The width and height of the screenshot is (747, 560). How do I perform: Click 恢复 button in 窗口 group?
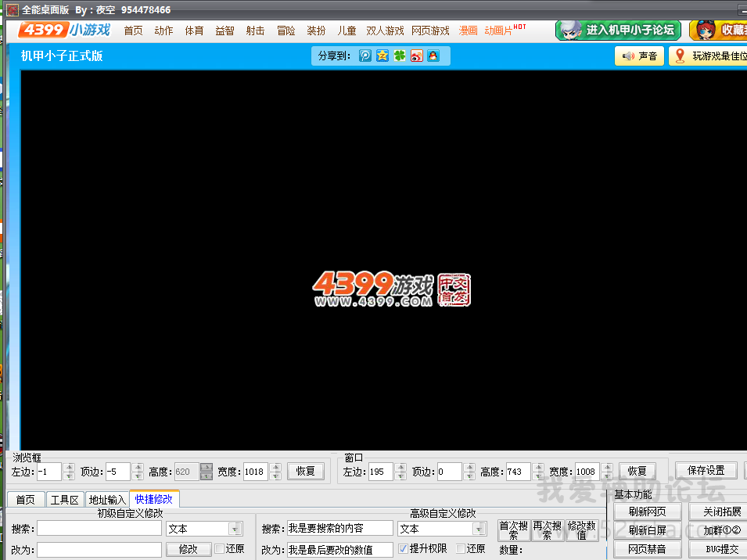637,471
